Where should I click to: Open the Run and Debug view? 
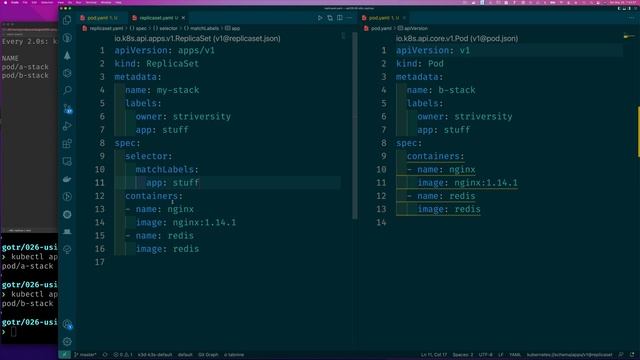(67, 126)
